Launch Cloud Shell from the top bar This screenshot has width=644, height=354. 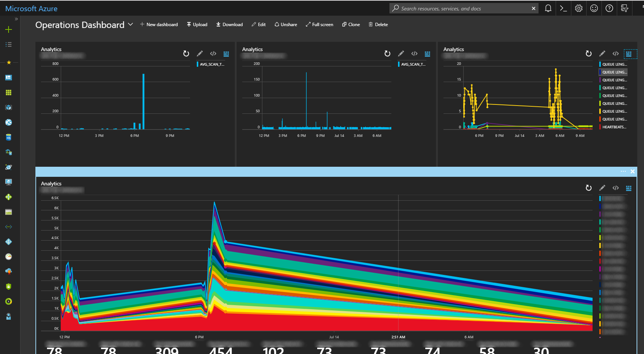(563, 8)
